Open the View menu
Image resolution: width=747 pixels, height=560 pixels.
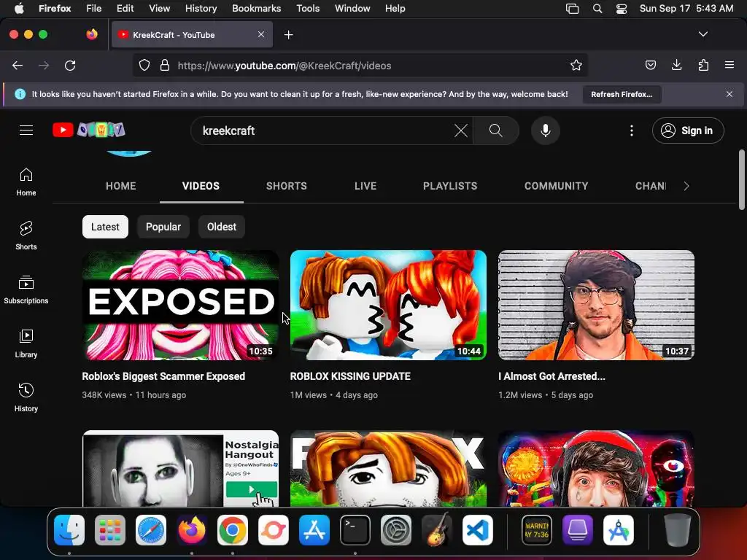[x=159, y=9]
